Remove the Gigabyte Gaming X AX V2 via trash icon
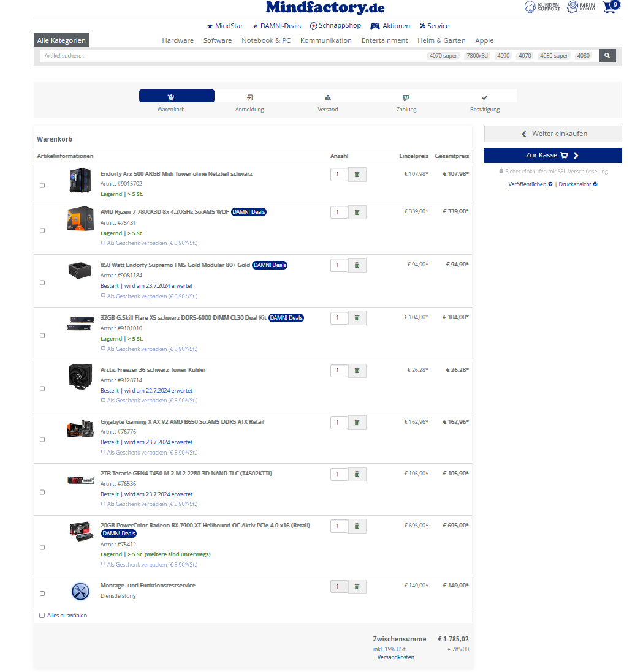The height and width of the screenshot is (672, 635). [x=357, y=423]
